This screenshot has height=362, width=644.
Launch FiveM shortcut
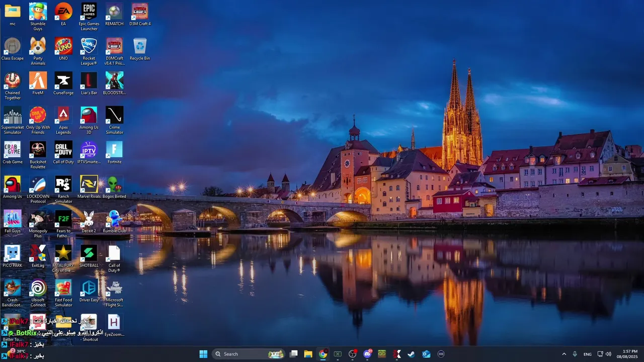tap(38, 83)
